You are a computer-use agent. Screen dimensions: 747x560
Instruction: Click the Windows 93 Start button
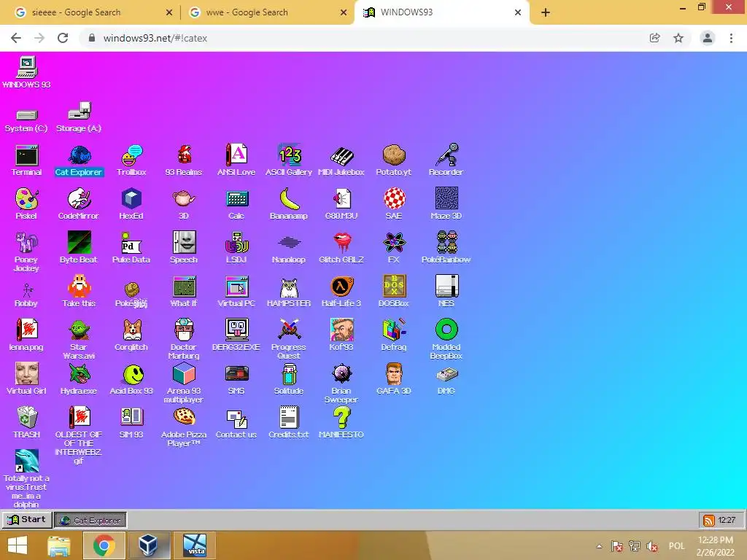point(27,519)
